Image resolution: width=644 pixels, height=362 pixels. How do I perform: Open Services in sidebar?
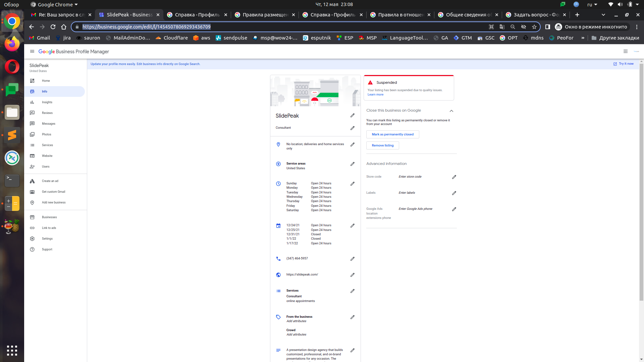click(54, 145)
